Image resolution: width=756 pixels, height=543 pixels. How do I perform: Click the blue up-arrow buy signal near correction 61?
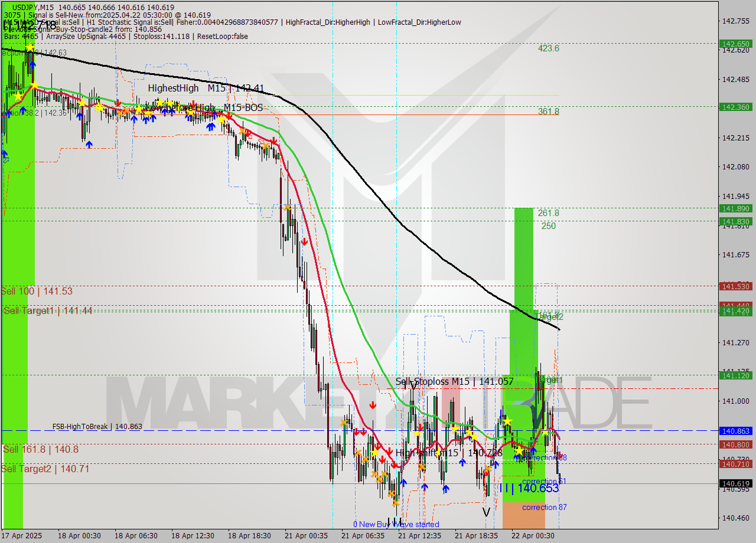pyautogui.click(x=533, y=451)
